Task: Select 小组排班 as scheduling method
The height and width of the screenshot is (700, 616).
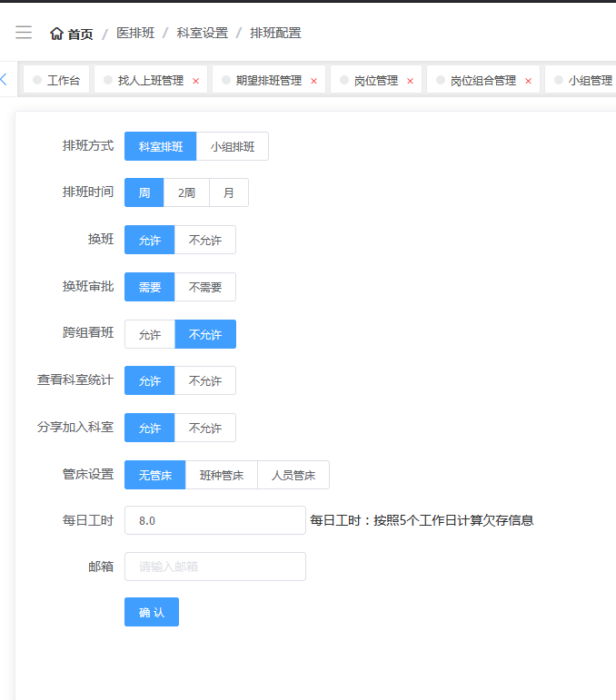Action: point(233,146)
